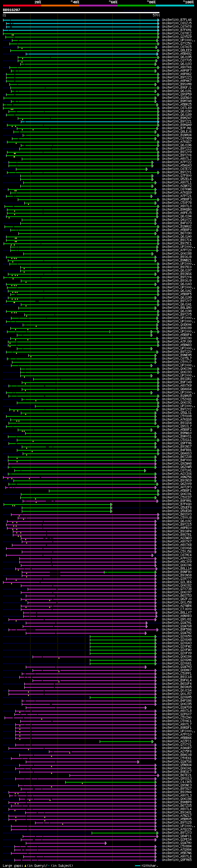Open hit UniRef100_B8LL14
The height and width of the screenshot is (868, 197).
[177, 569]
